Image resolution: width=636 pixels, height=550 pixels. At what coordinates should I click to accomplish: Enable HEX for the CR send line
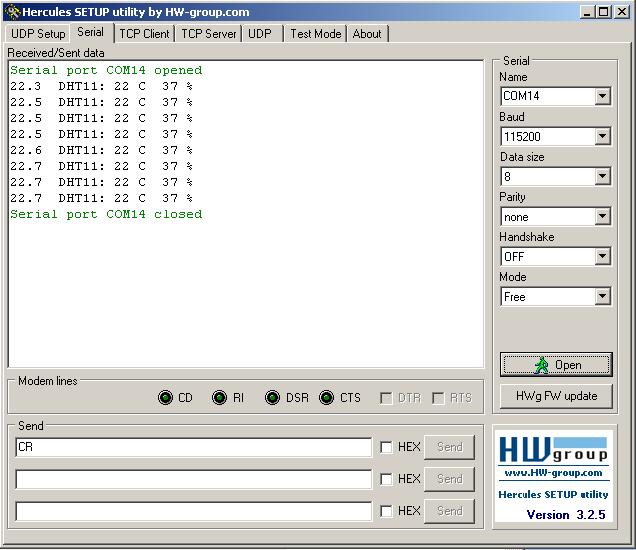pyautogui.click(x=386, y=447)
